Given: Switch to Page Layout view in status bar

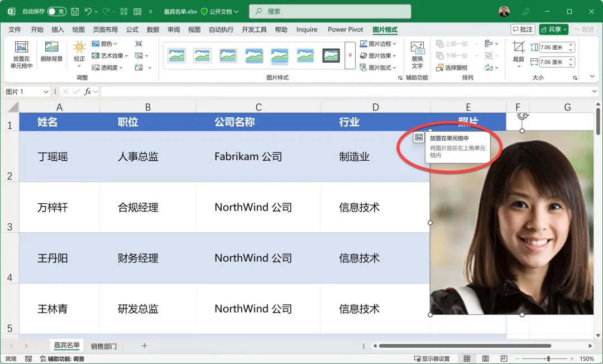Looking at the screenshot, I should pos(485,358).
